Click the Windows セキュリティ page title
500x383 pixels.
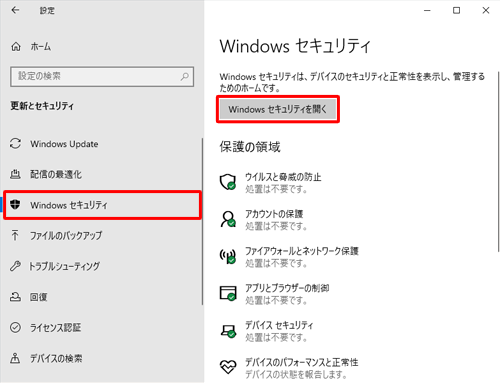(295, 46)
